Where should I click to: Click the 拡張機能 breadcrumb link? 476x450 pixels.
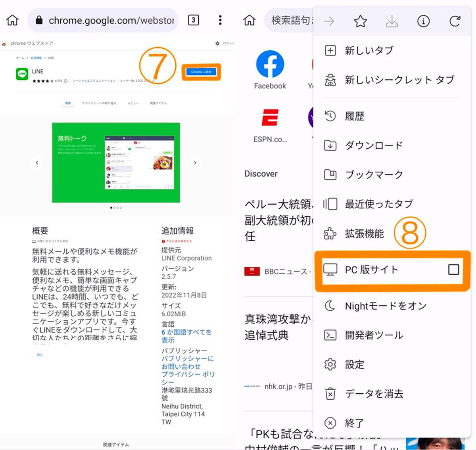(36, 58)
